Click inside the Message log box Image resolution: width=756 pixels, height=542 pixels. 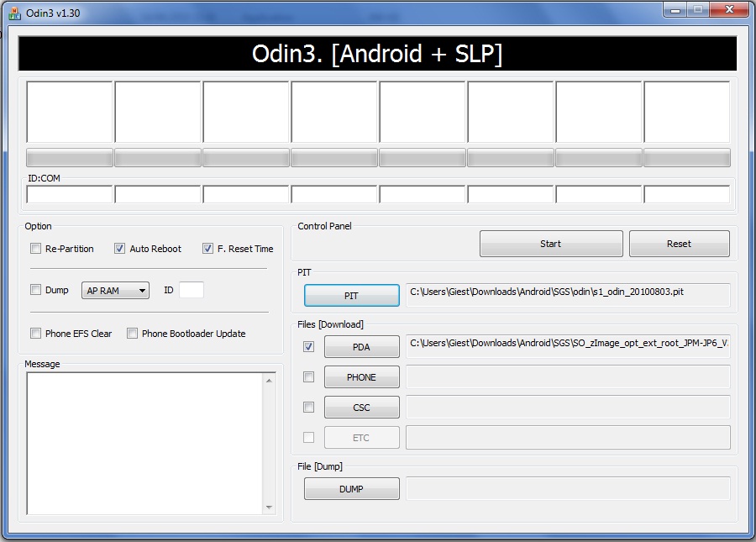pyautogui.click(x=144, y=444)
